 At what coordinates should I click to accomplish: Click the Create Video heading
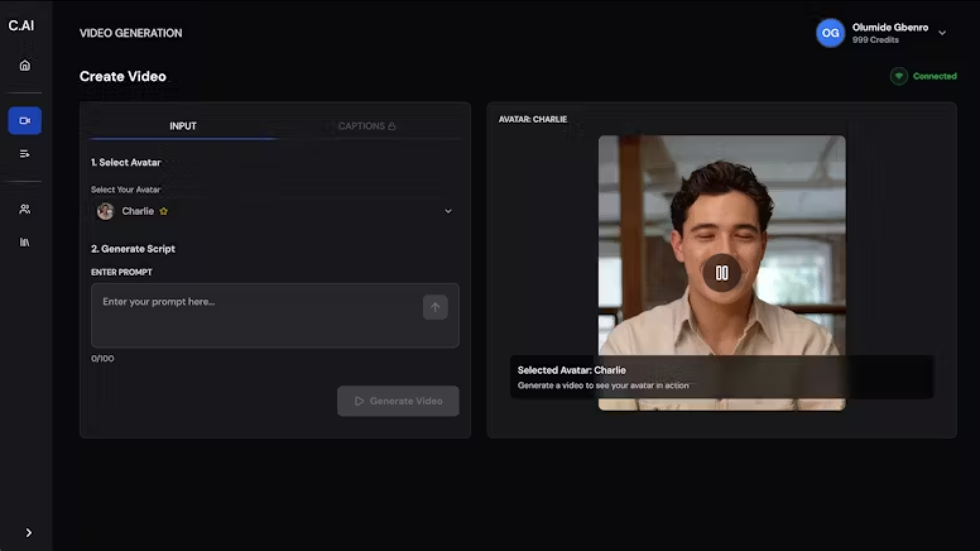(122, 76)
